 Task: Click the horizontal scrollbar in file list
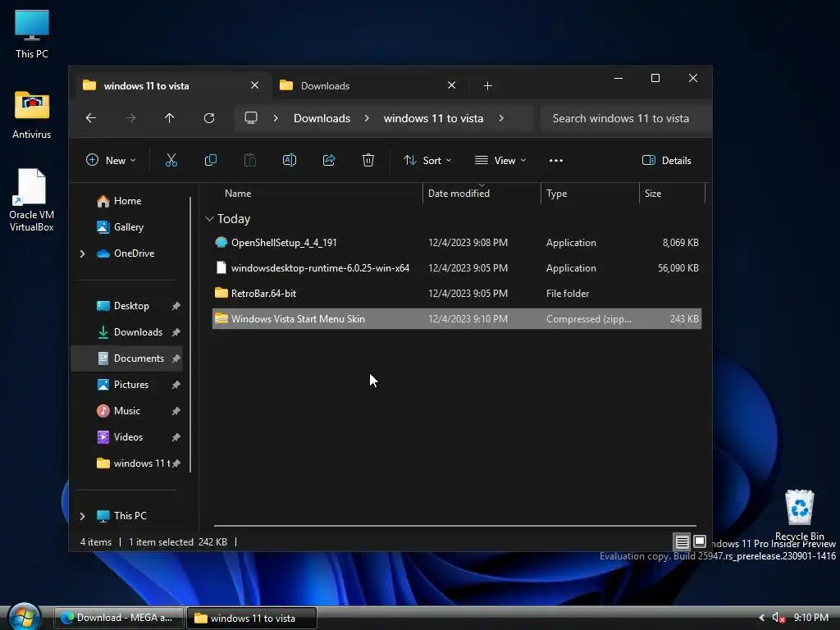coord(454,526)
